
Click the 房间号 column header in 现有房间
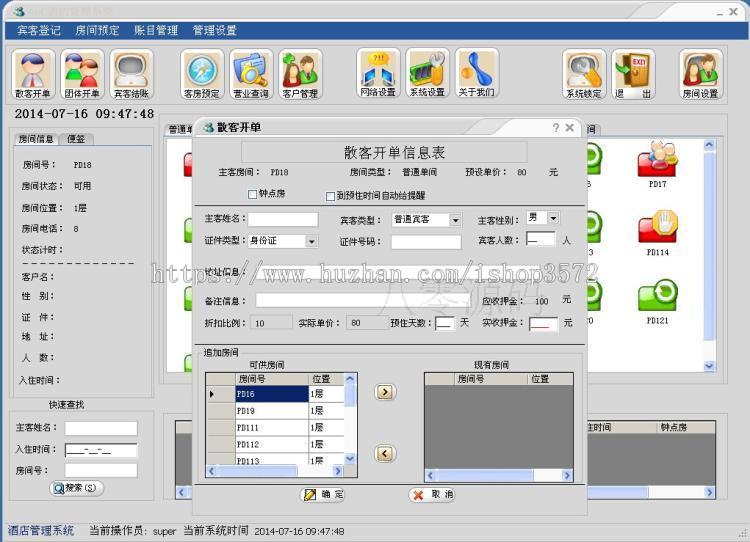pyautogui.click(x=491, y=379)
